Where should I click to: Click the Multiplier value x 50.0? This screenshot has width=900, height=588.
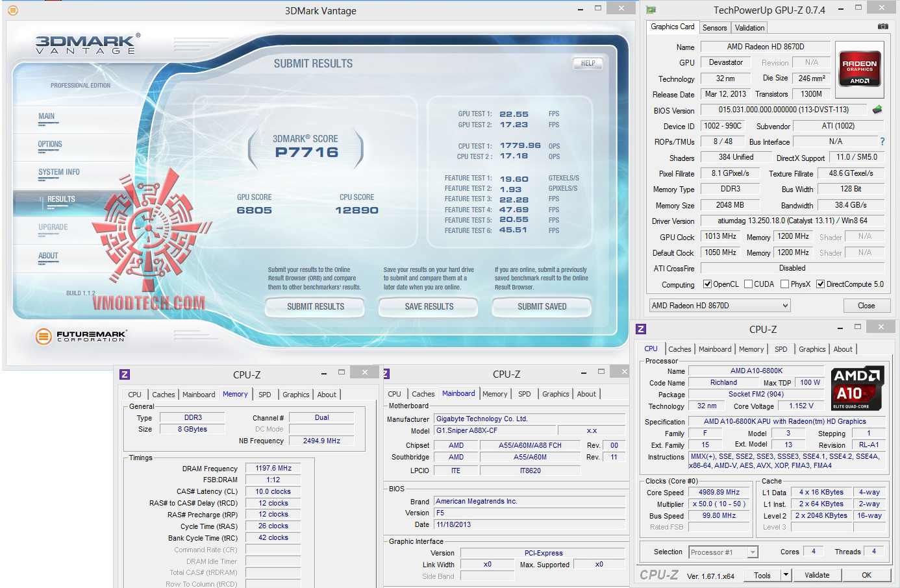(719, 504)
